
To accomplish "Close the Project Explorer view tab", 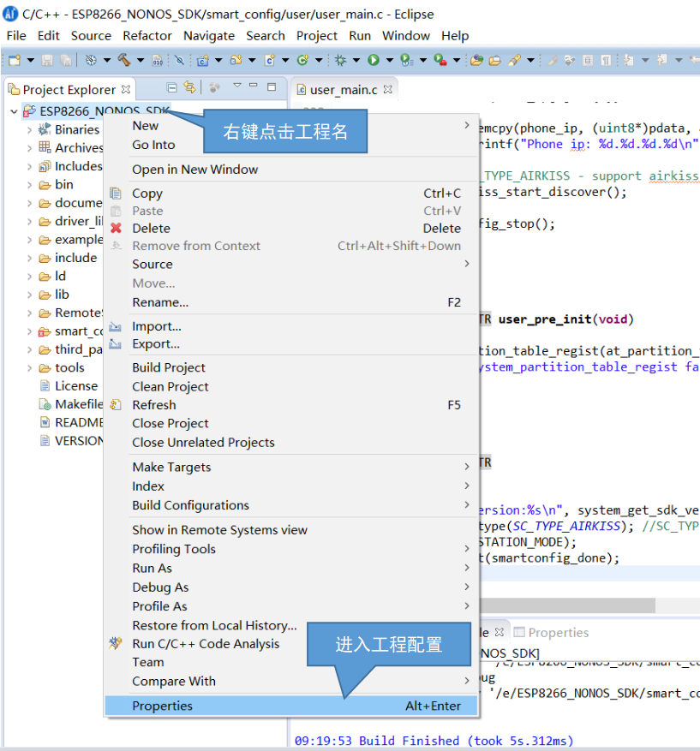I will 126,89.
